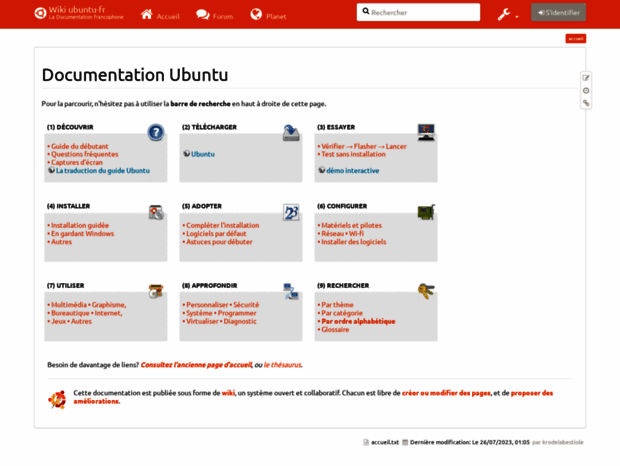The image size is (620, 466).
Task: Open démo interactive link
Action: coord(353,171)
